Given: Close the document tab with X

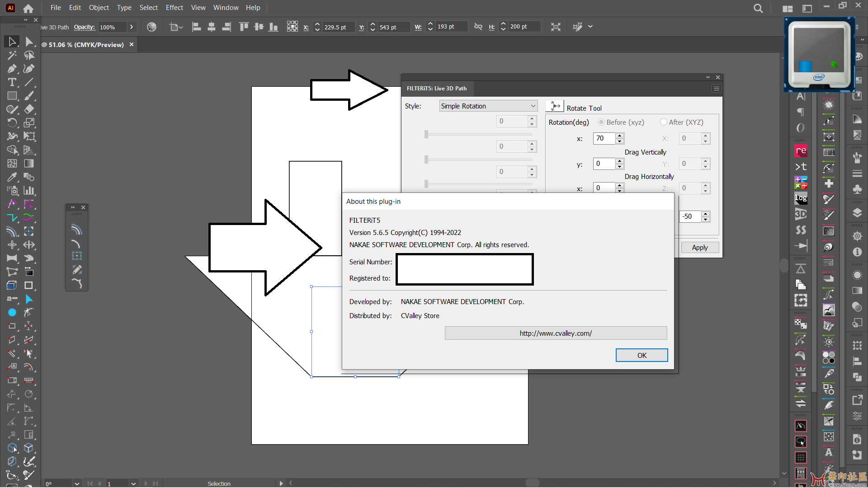Looking at the screenshot, I should point(132,44).
